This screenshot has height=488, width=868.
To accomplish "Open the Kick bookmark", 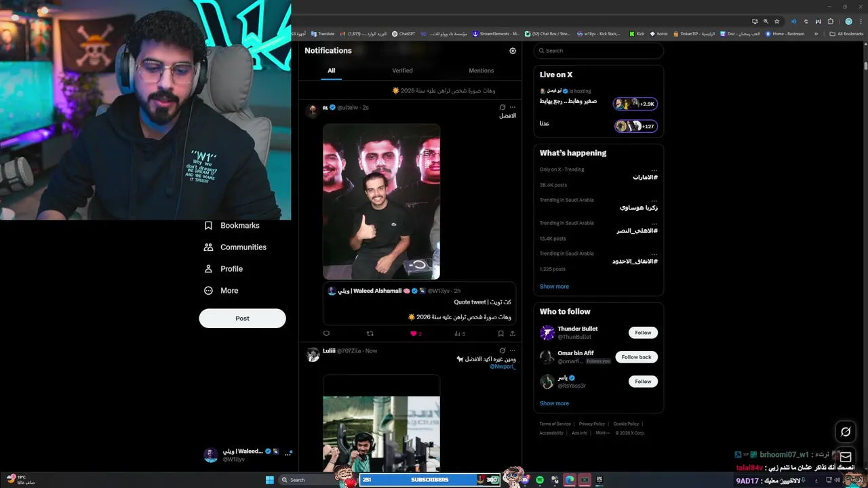I will pyautogui.click(x=637, y=33).
